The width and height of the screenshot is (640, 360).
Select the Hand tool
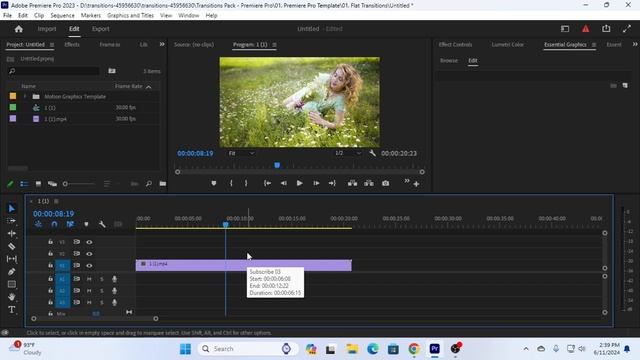point(12,297)
